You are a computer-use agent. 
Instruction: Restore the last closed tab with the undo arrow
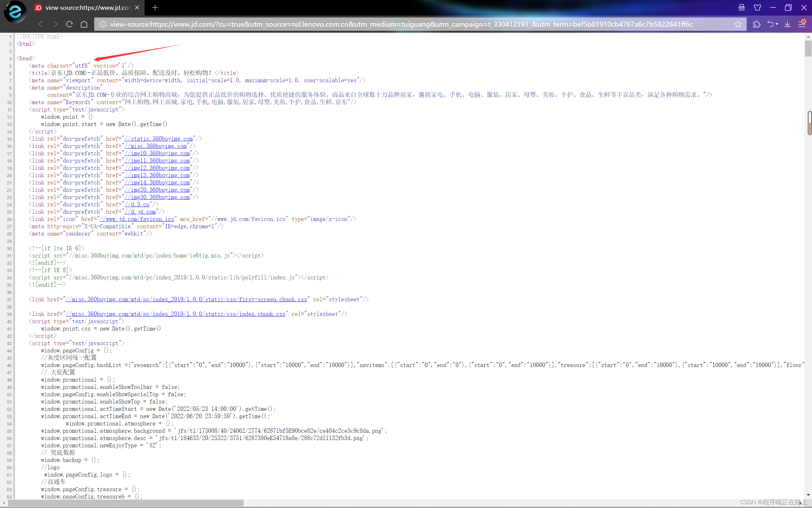(x=770, y=24)
